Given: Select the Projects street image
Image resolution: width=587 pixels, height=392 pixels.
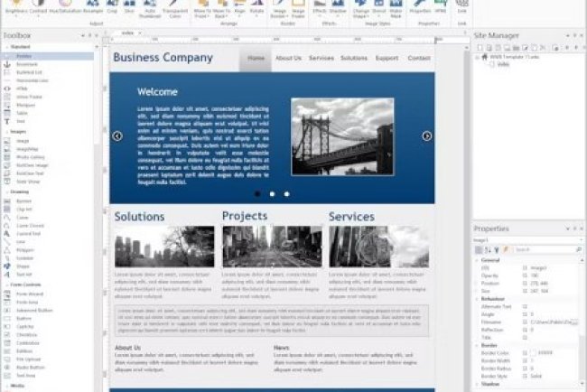Looking at the screenshot, I should pyautogui.click(x=272, y=246).
